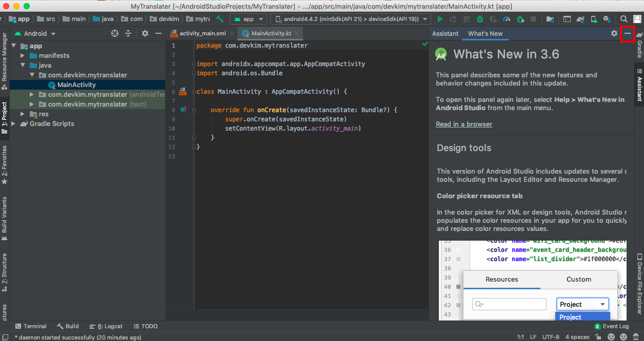
Task: Open the android4.4.2 device selector dropdown
Action: (352, 19)
